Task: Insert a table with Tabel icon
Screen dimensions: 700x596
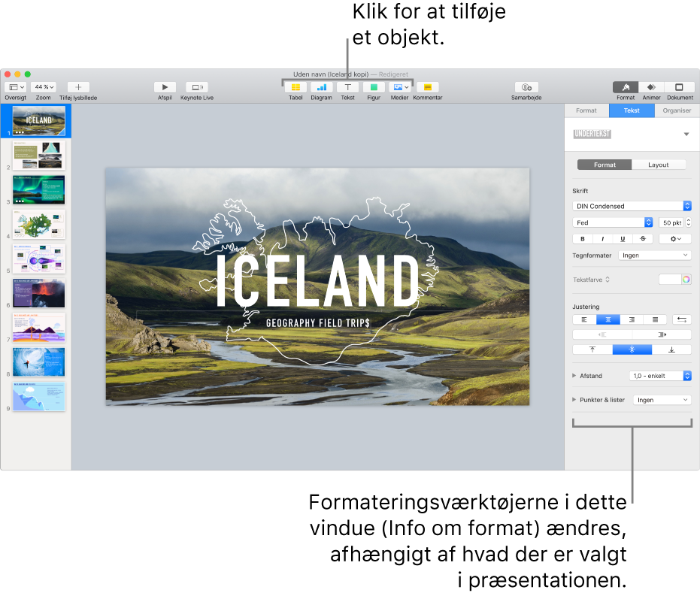Action: (295, 87)
